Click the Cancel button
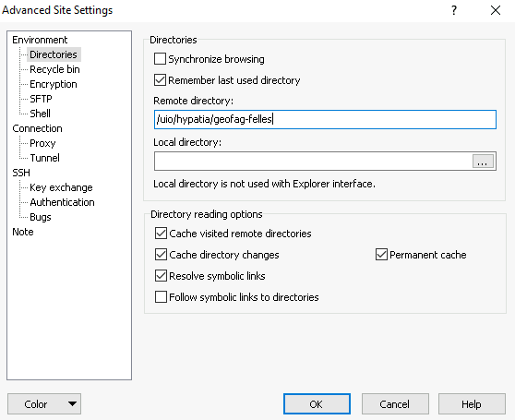Viewport: 515px width, 420px height. 395,404
